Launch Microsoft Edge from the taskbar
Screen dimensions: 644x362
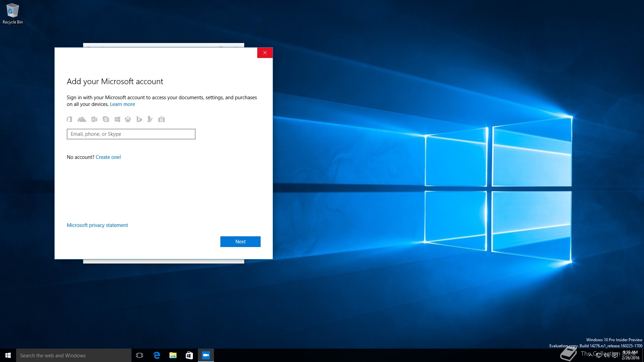click(156, 355)
